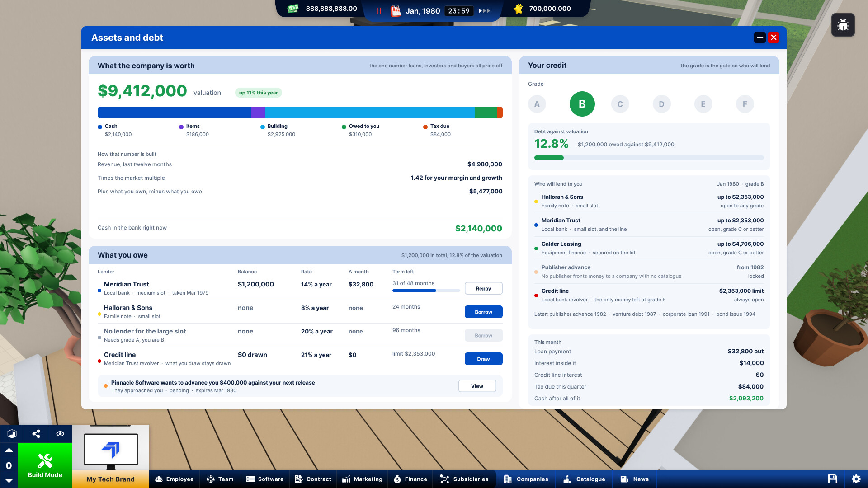
Task: Open the Team menu
Action: (x=220, y=479)
